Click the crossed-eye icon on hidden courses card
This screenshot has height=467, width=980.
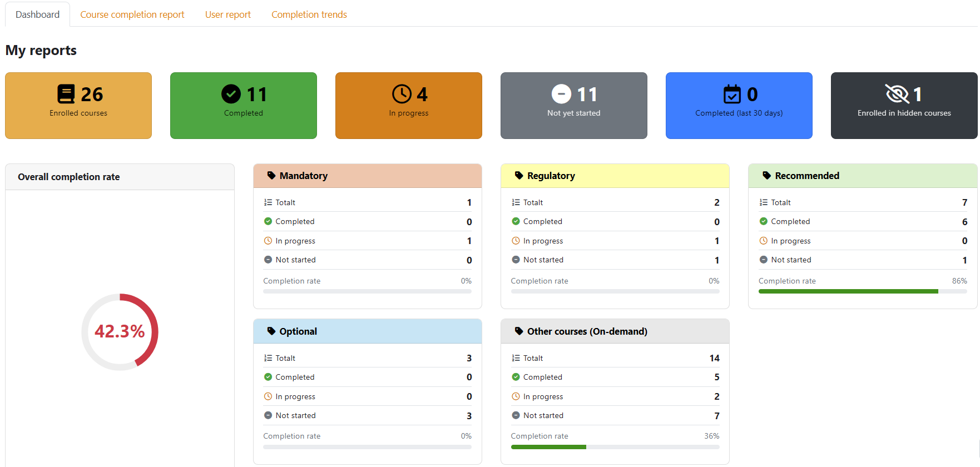tap(897, 94)
